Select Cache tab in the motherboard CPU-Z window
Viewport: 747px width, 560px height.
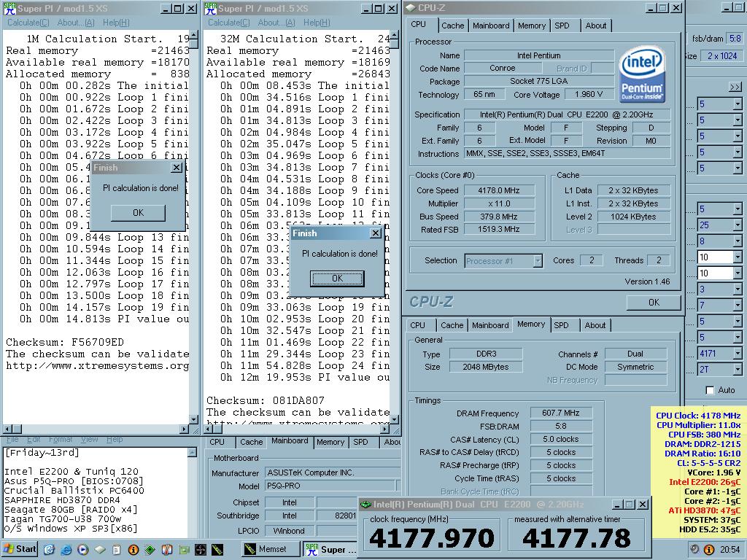point(251,442)
